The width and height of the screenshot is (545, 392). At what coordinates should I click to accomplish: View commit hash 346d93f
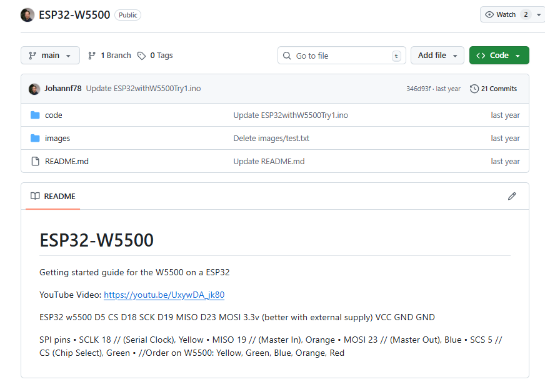coord(418,89)
